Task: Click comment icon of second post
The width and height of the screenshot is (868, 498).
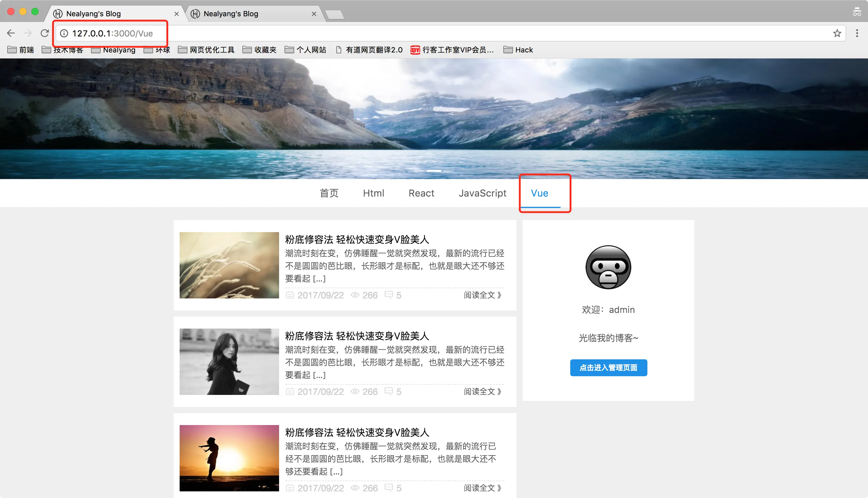Action: pos(389,391)
